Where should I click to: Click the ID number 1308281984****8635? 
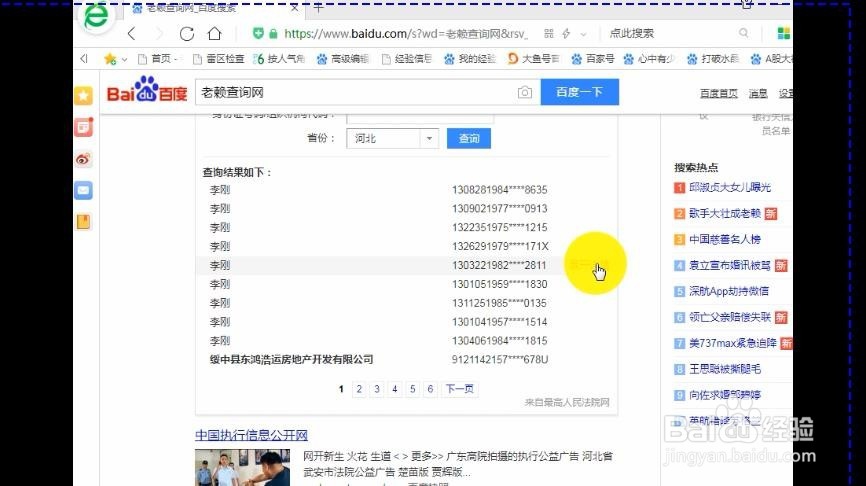tap(499, 189)
